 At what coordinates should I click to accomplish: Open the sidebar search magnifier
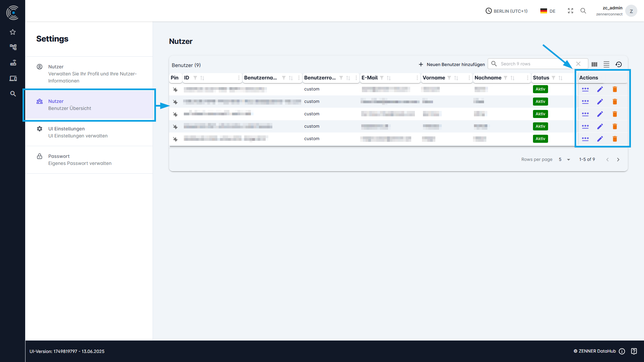[13, 94]
